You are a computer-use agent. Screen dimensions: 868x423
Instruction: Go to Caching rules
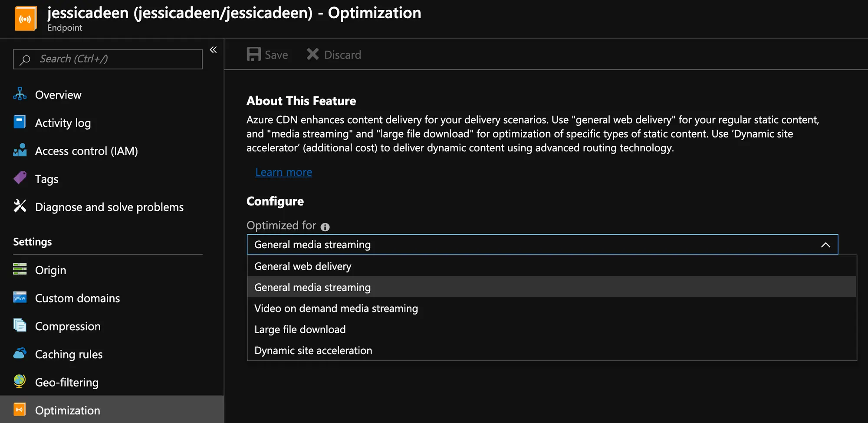pyautogui.click(x=69, y=354)
